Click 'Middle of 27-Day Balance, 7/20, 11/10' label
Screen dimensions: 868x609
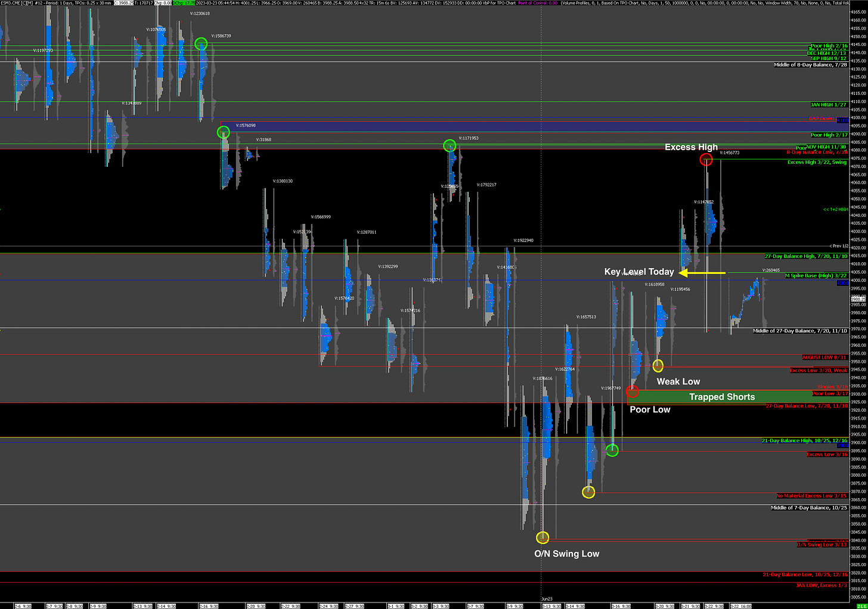tap(799, 331)
